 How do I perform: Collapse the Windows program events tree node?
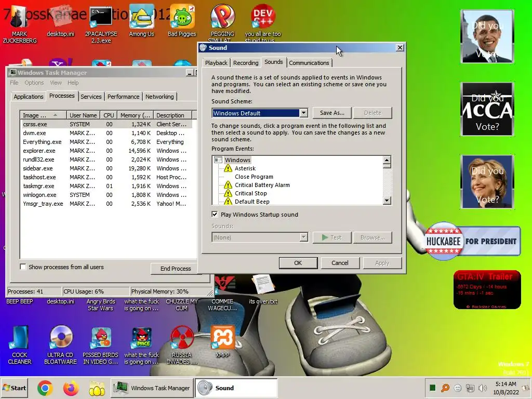(x=218, y=160)
